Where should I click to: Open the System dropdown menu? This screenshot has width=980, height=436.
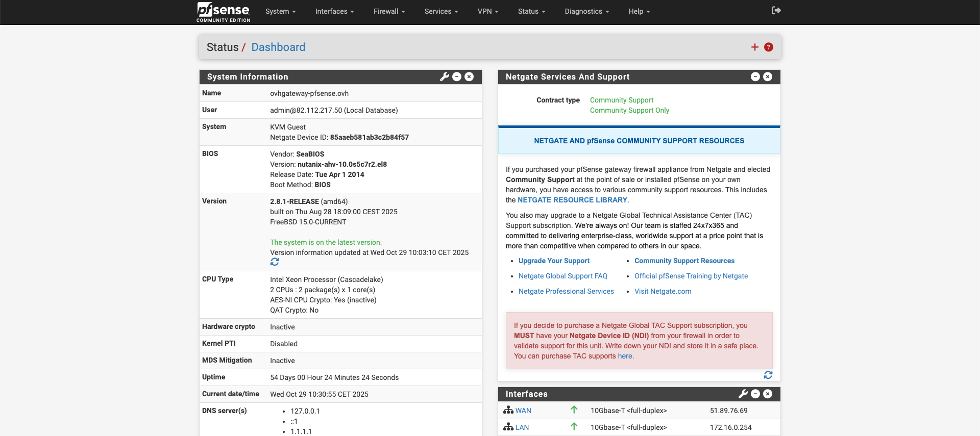pyautogui.click(x=280, y=11)
